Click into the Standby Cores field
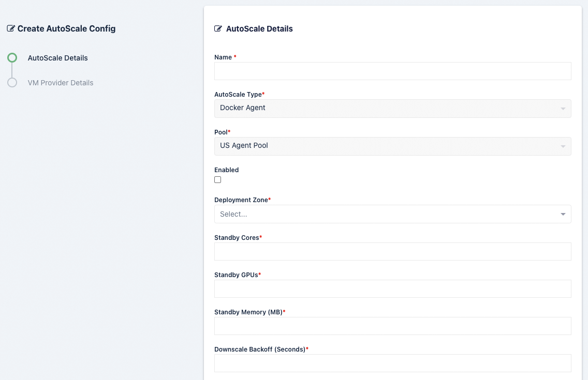Image resolution: width=588 pixels, height=380 pixels. coord(392,251)
